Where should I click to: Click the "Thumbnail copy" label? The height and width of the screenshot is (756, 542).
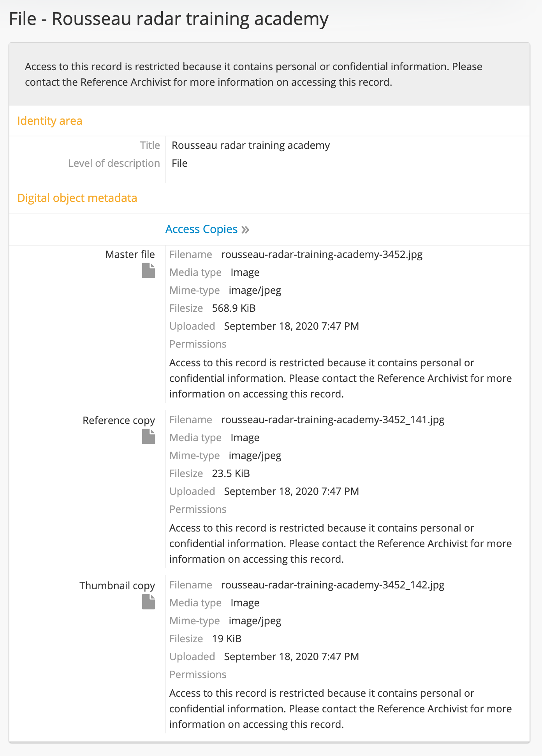117,586
